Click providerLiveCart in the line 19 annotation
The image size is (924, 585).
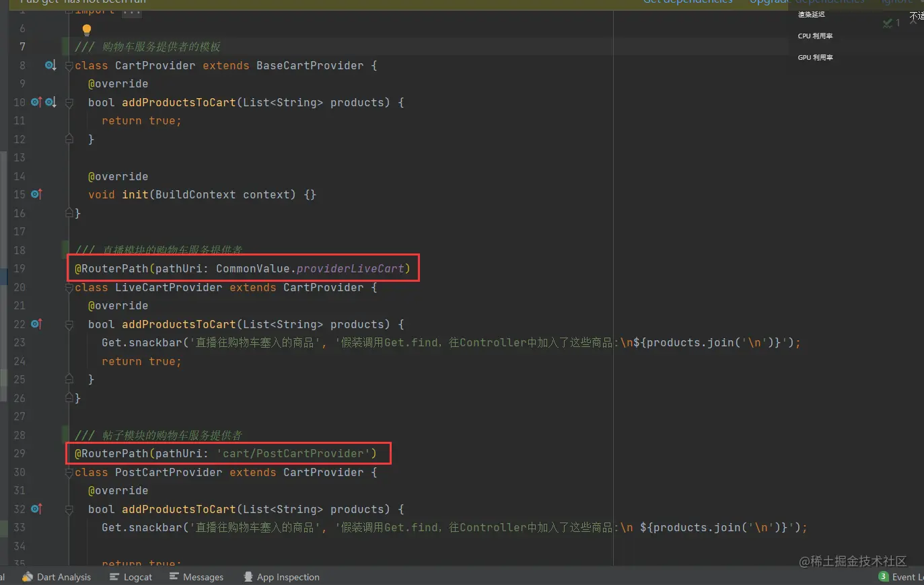pyautogui.click(x=351, y=268)
